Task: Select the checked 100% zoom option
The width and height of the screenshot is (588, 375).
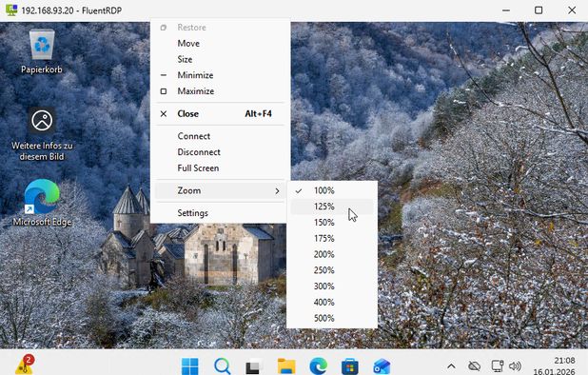Action: point(332,190)
